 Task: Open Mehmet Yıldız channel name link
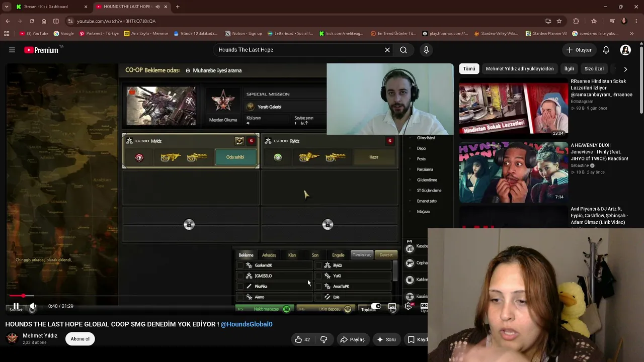coord(40,336)
